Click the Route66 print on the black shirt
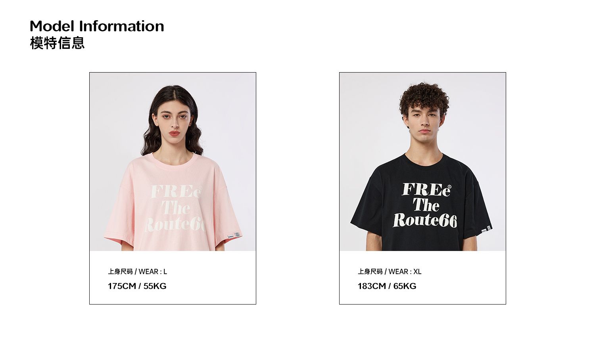Screen dimensions: 595x364 point(425,221)
